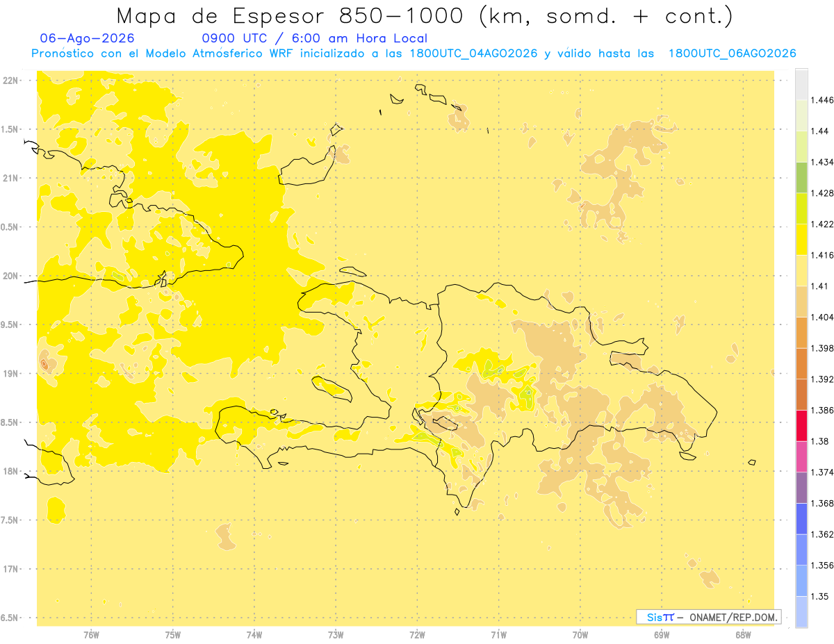
Task: Click the '1.398' color scale value
Action: [822, 349]
